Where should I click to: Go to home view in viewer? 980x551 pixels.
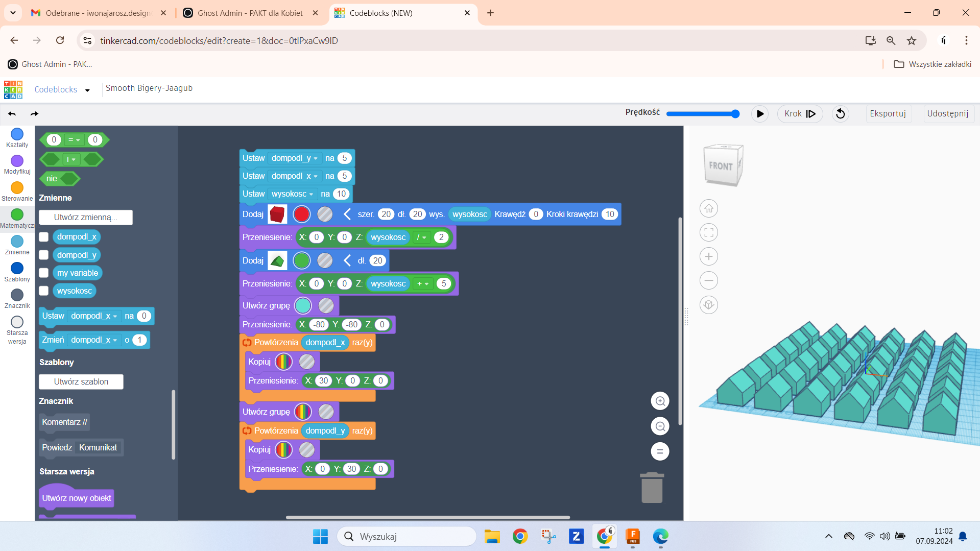coord(709,208)
